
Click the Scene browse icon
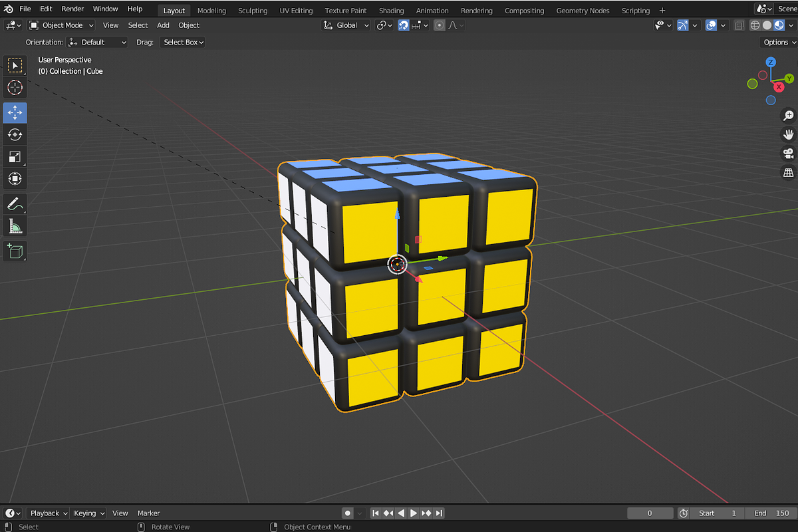764,9
